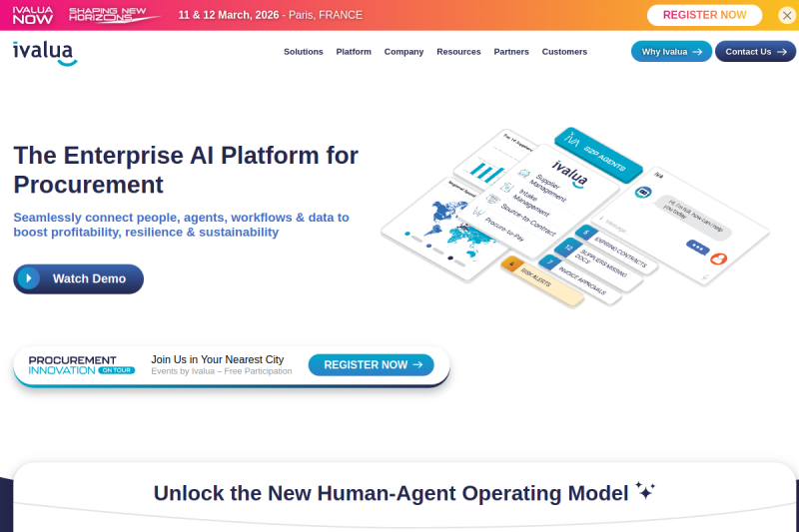The image size is (799, 532).
Task: Open the Company menu
Action: [x=403, y=52]
